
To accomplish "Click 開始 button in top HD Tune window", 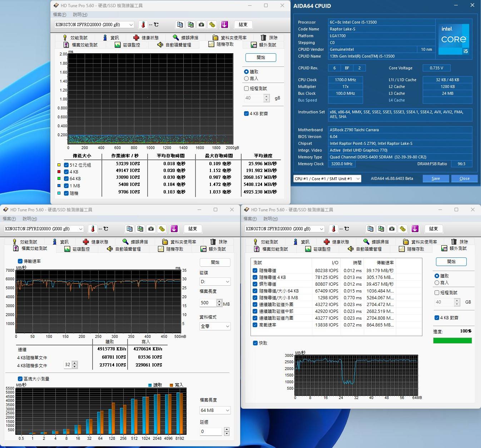I will tap(261, 58).
